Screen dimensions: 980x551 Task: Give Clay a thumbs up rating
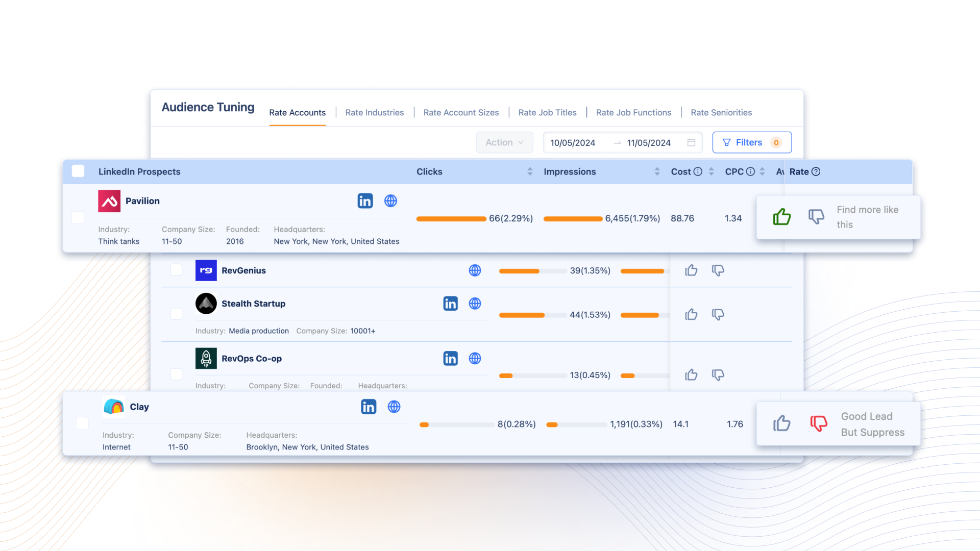[x=781, y=423]
